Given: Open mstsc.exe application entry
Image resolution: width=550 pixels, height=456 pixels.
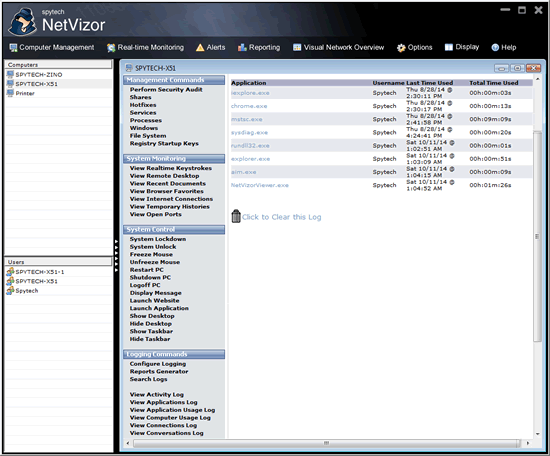Looking at the screenshot, I should [x=247, y=119].
